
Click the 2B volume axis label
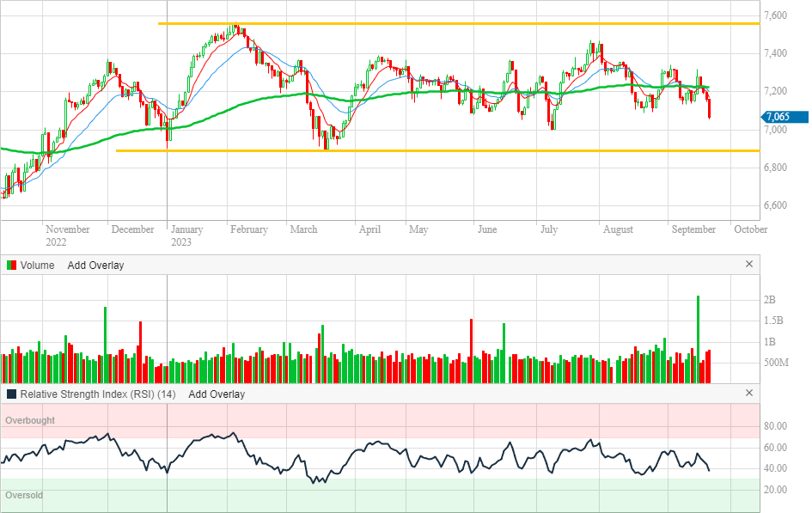pyautogui.click(x=770, y=300)
